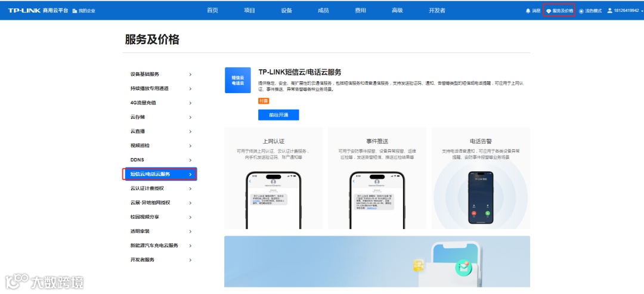This screenshot has height=294, width=644.
Task: Expand the 新能源汽车充电云服务 chevron
Action: 190,246
